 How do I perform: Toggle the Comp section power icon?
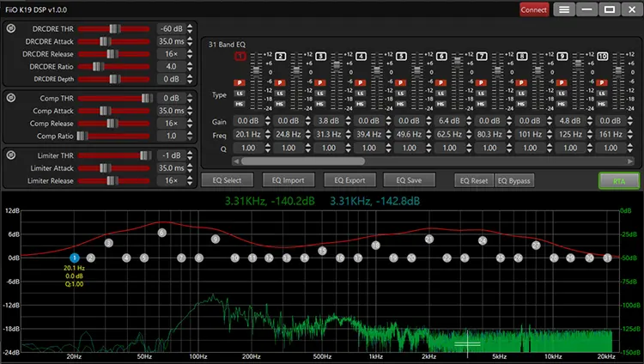(x=11, y=98)
